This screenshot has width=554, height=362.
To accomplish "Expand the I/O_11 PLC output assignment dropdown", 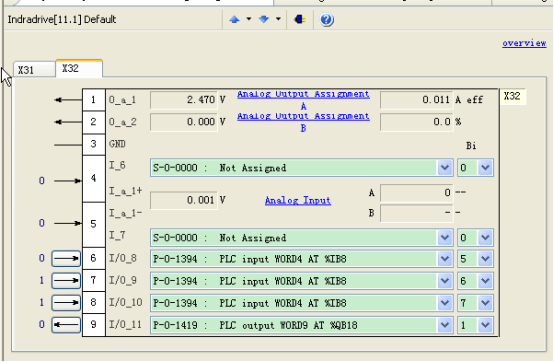I will [445, 325].
